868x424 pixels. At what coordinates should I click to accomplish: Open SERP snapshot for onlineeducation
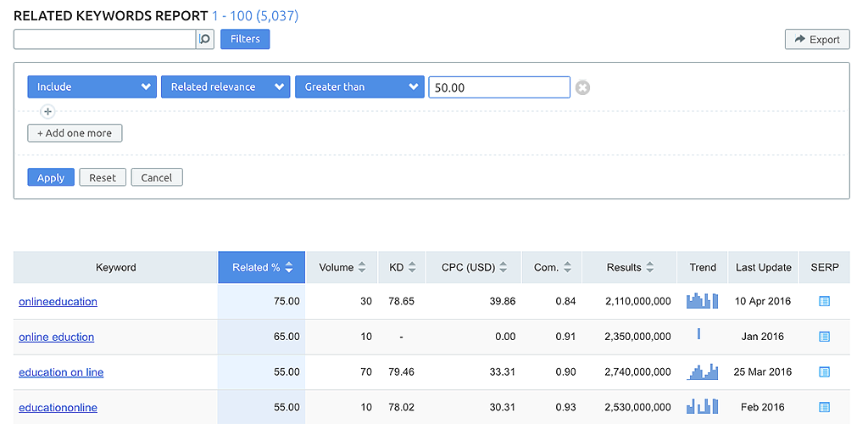[x=824, y=301]
